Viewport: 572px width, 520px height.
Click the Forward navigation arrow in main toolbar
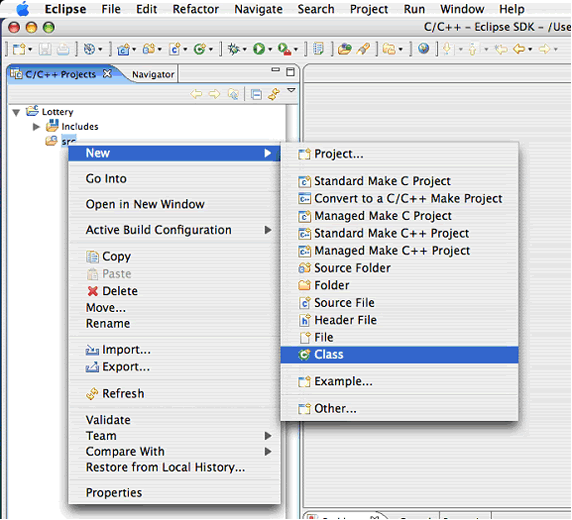544,49
